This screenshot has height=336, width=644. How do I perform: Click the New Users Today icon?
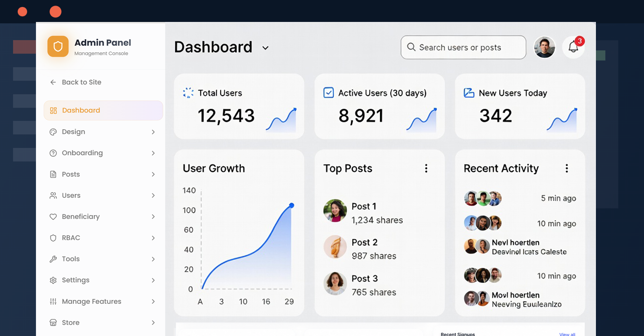point(469,93)
